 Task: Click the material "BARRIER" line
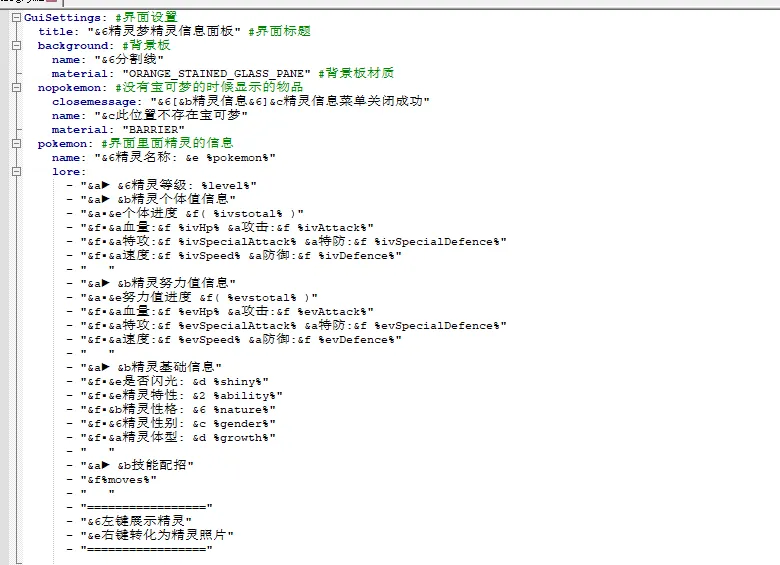pyautogui.click(x=118, y=129)
